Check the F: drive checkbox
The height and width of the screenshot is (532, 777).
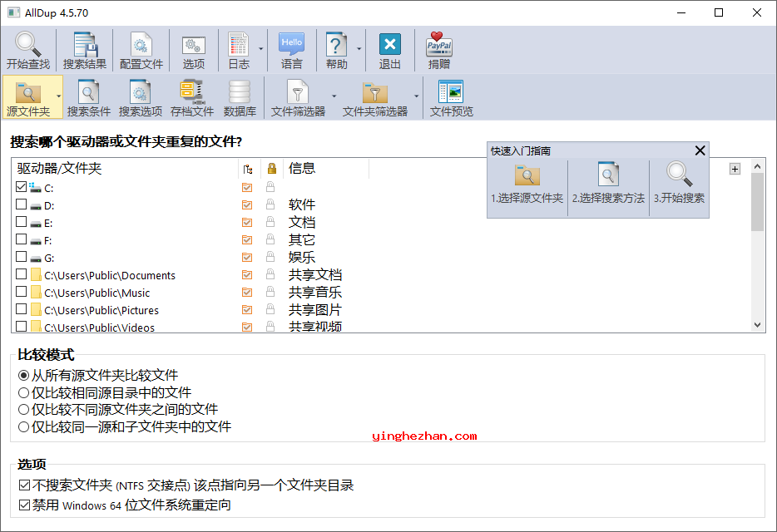click(x=22, y=239)
